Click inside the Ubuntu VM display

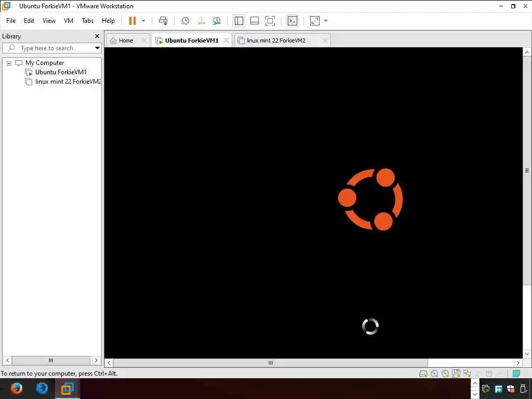pos(313,203)
